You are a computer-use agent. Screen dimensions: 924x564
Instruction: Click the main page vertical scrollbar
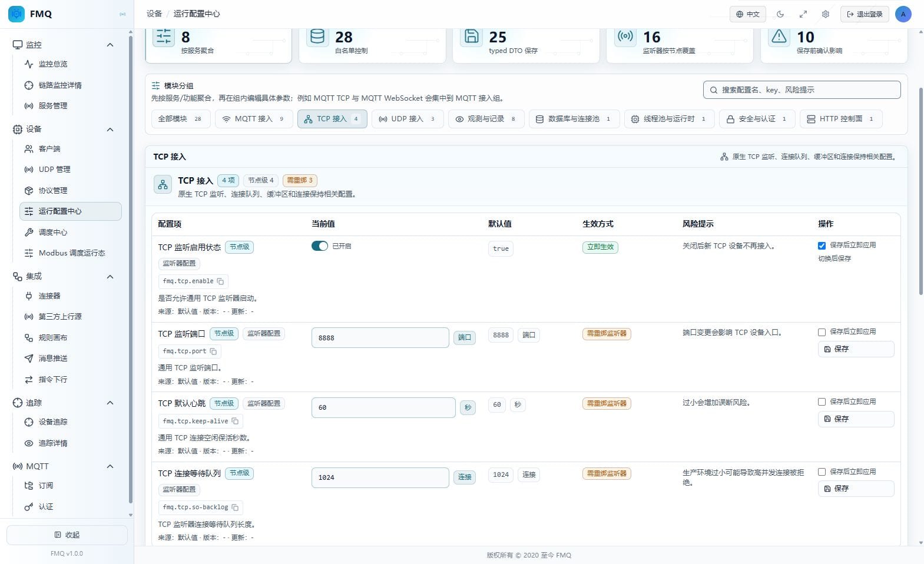coord(921,191)
